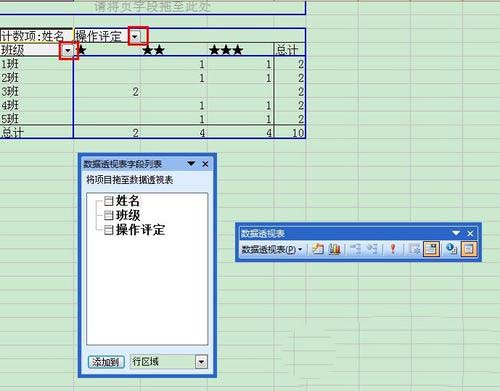The height and width of the screenshot is (391, 500).
Task: Click the Format Report icon in PivotTable toolbar
Action: pyautogui.click(x=318, y=249)
